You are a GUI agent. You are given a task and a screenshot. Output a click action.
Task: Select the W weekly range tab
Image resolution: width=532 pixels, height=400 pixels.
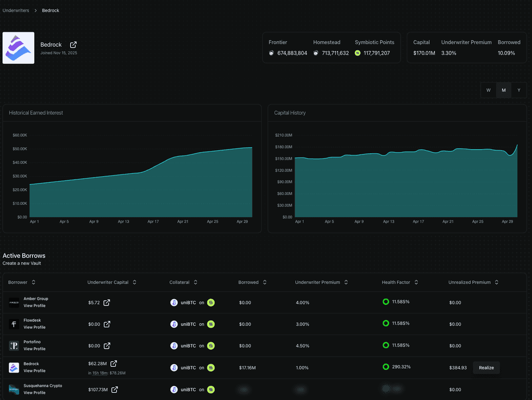point(488,90)
